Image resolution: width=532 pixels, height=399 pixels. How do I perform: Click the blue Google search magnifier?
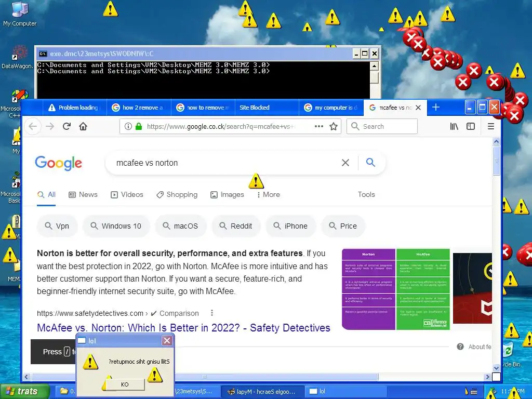(370, 163)
